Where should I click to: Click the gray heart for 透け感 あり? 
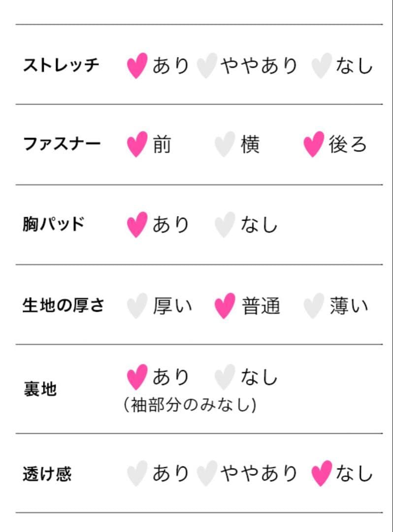[x=137, y=473]
